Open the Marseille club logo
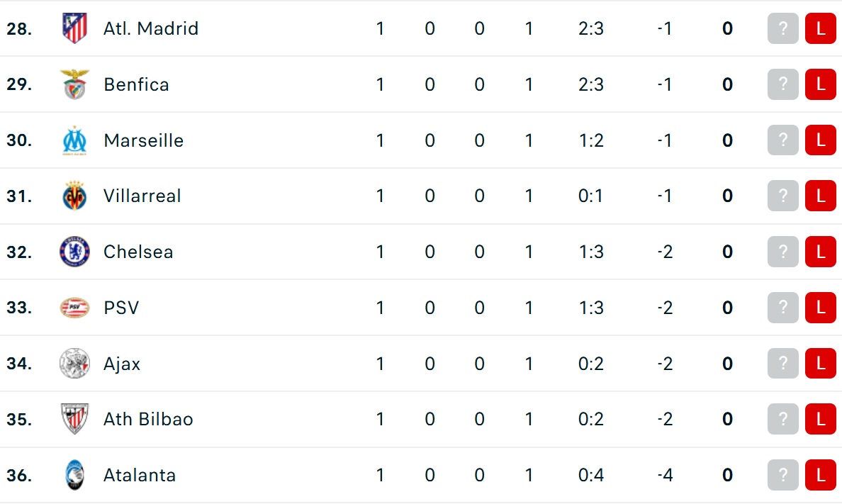The height and width of the screenshot is (504, 842). pyautogui.click(x=74, y=140)
